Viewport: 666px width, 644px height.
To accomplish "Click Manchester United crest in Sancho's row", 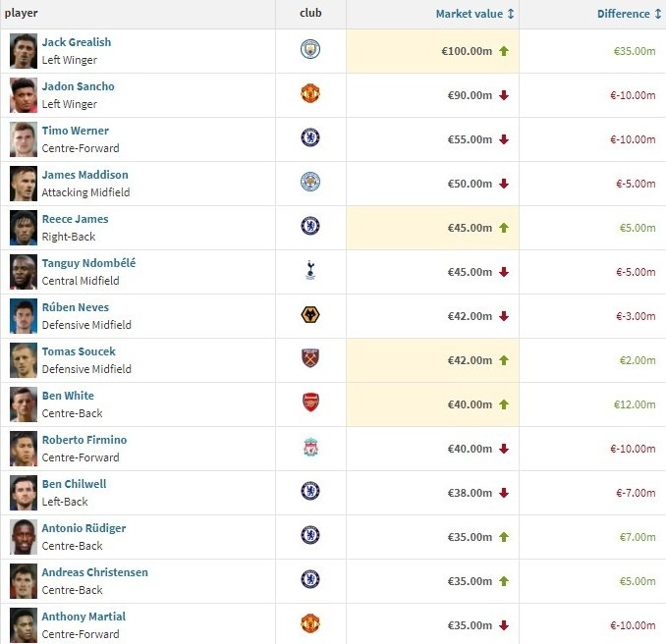I will point(310,94).
